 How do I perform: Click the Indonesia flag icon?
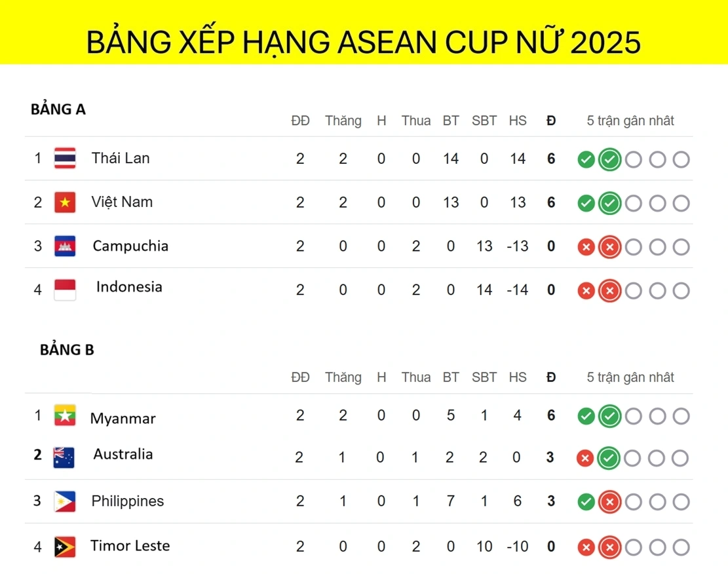point(65,290)
